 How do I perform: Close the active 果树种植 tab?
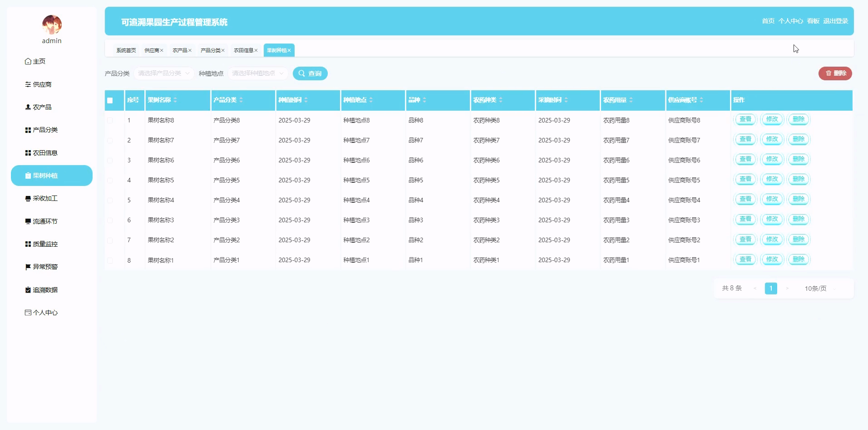(289, 50)
